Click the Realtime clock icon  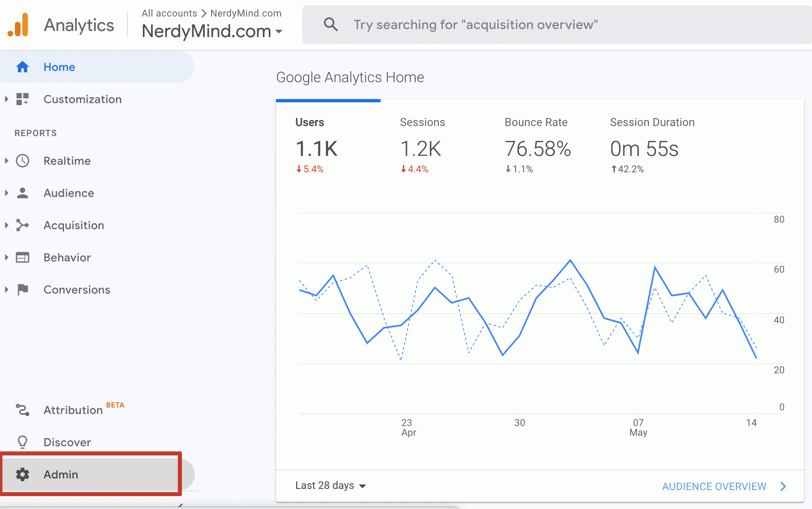tap(23, 161)
